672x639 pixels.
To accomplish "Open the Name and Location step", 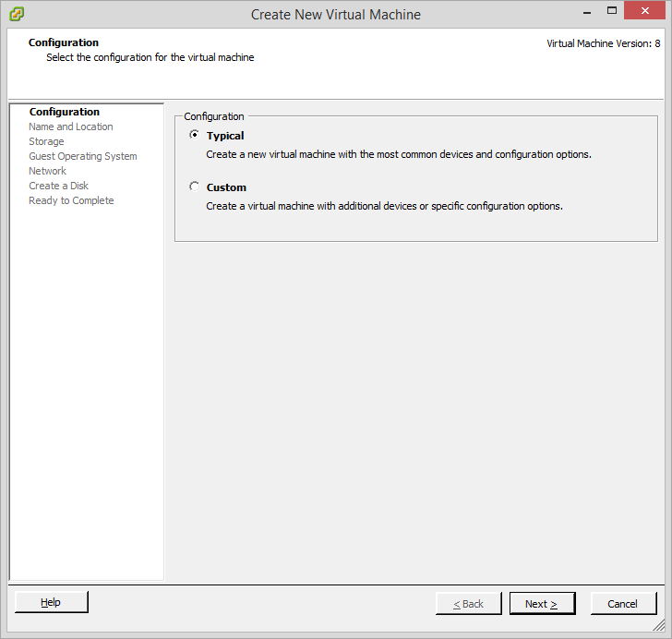I will [71, 127].
